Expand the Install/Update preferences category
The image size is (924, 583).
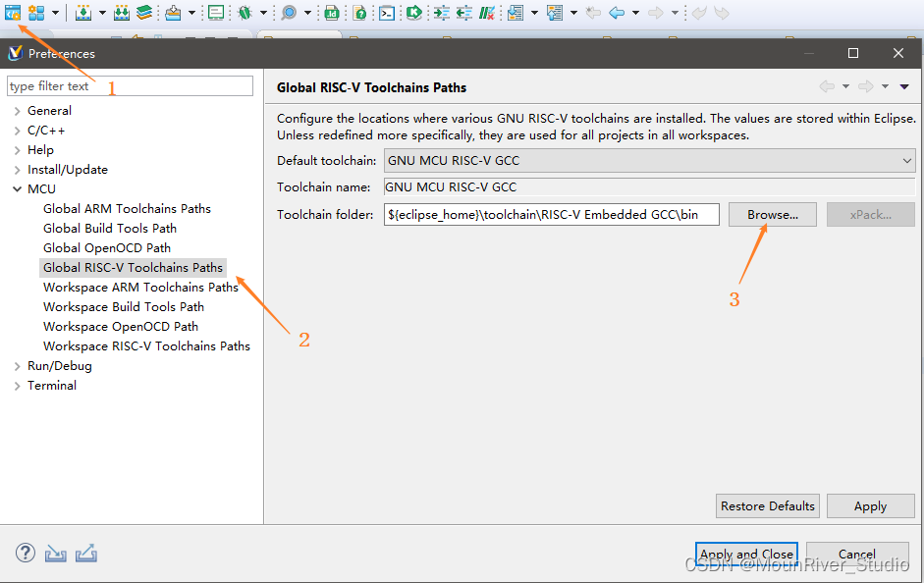tap(17, 170)
